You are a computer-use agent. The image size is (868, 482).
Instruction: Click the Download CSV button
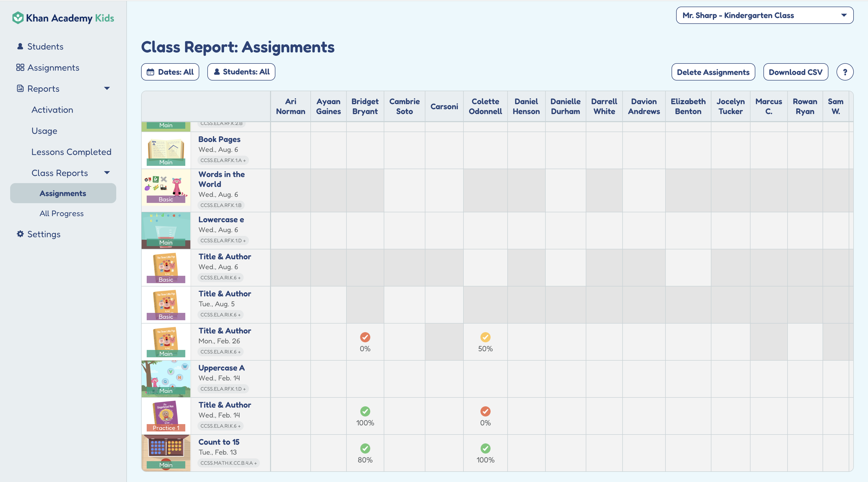(x=795, y=72)
